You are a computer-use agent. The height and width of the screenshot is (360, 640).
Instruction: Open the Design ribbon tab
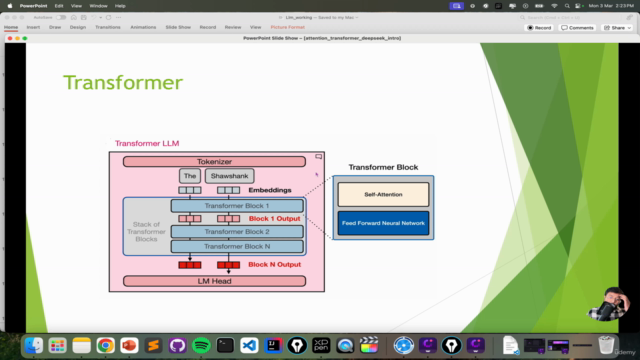click(78, 27)
